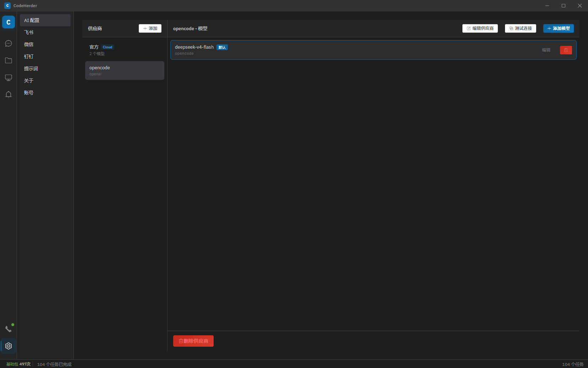
Task: Minimize the CodeHerder window
Action: tap(547, 6)
